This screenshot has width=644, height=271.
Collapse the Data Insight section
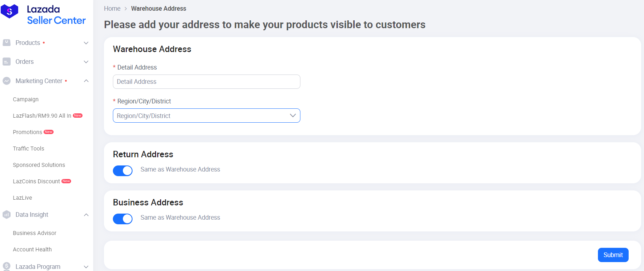point(86,215)
